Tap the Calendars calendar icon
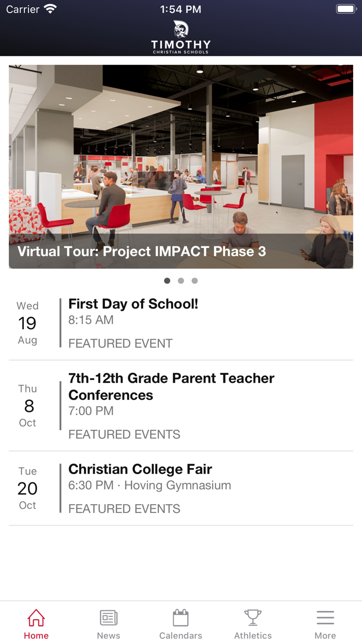Viewport: 362px width, 644px height. point(180,617)
